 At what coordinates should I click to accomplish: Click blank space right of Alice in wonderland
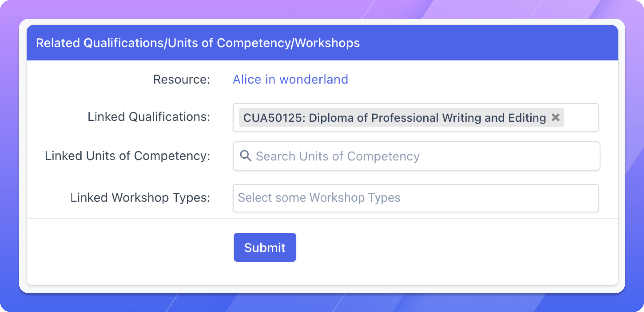[479, 79]
